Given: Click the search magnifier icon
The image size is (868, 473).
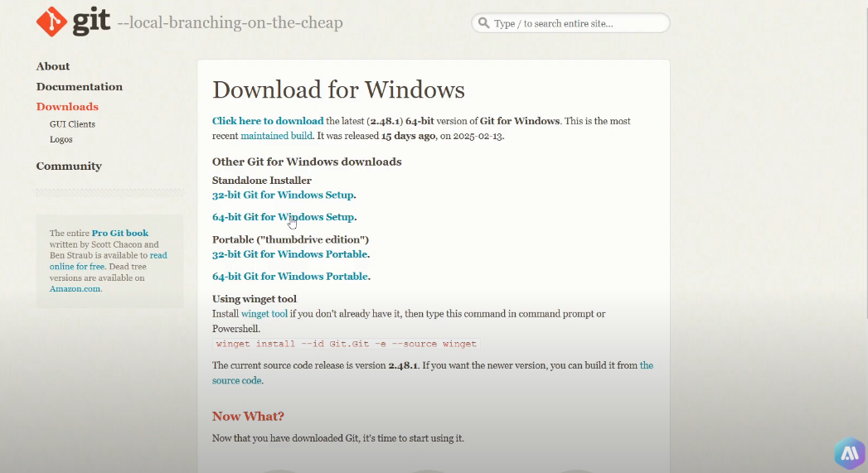Looking at the screenshot, I should [484, 22].
